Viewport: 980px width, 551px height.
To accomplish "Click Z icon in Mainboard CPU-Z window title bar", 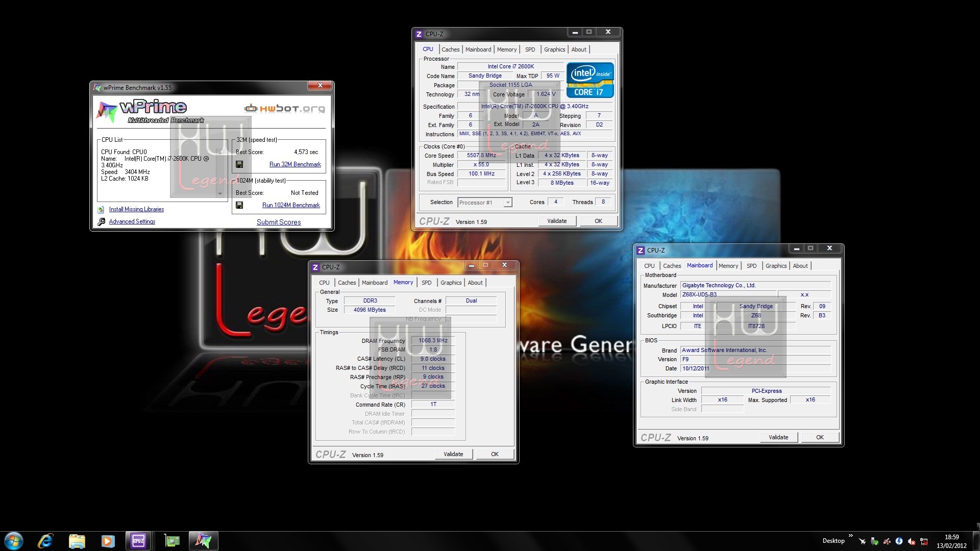I will click(x=641, y=251).
